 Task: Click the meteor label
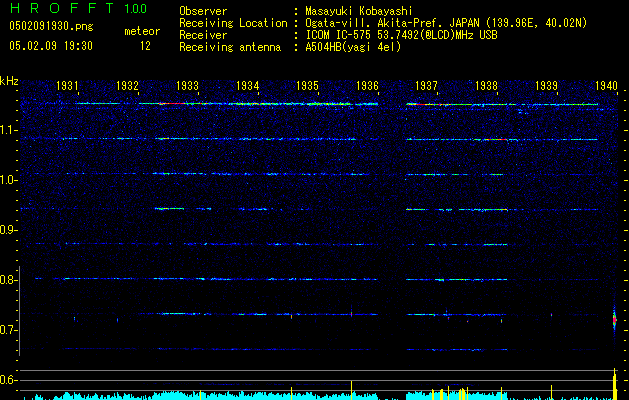coord(142,31)
